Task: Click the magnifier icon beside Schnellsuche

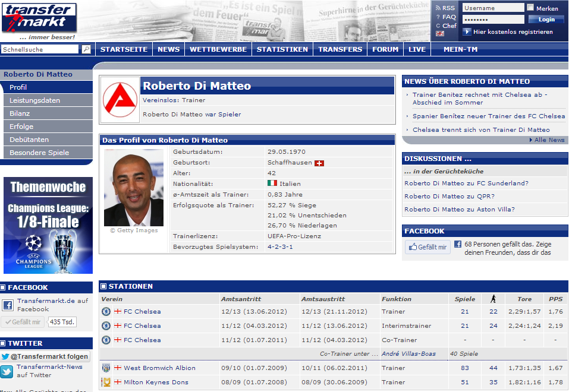Action: click(86, 49)
